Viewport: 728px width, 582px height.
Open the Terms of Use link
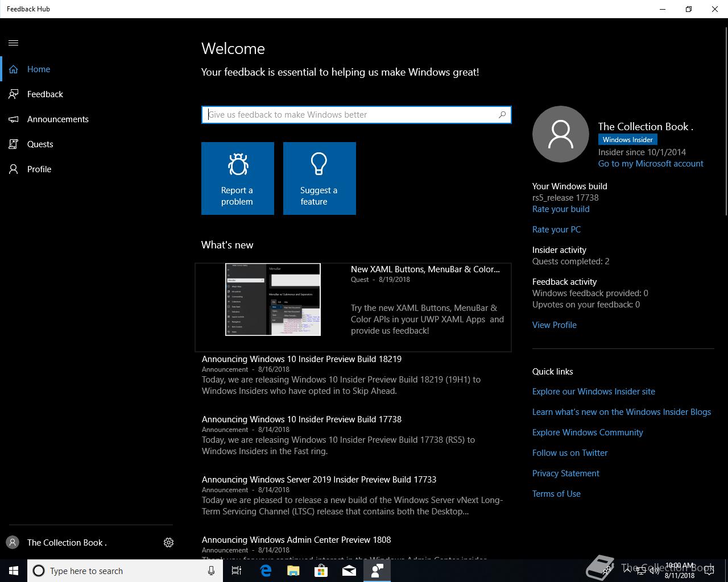point(556,494)
